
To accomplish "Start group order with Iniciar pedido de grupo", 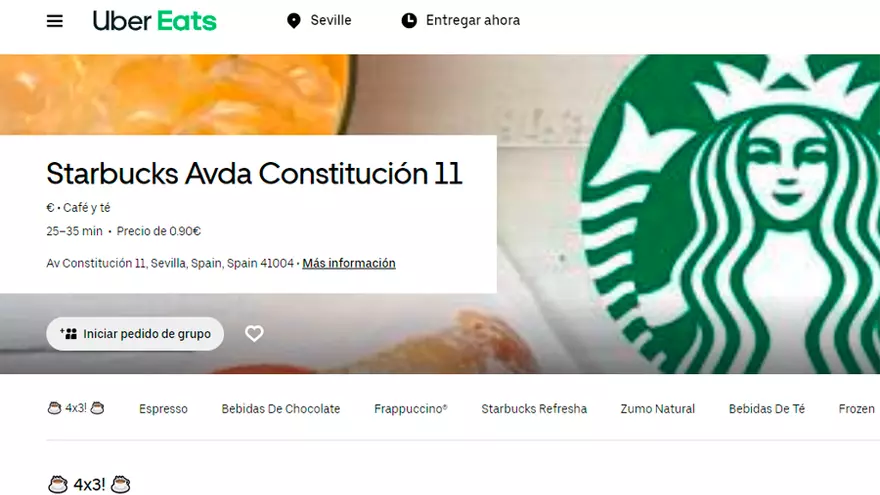I will tap(135, 334).
